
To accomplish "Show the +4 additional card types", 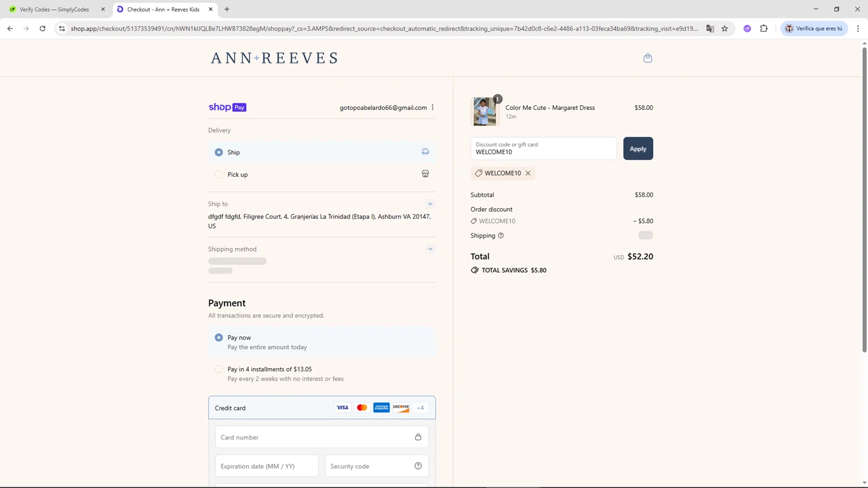I will (x=421, y=408).
